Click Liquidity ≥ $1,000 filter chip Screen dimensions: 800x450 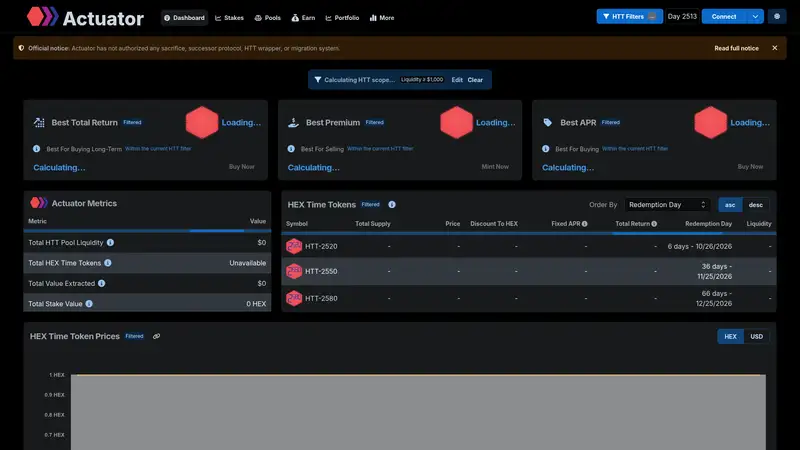tap(422, 80)
